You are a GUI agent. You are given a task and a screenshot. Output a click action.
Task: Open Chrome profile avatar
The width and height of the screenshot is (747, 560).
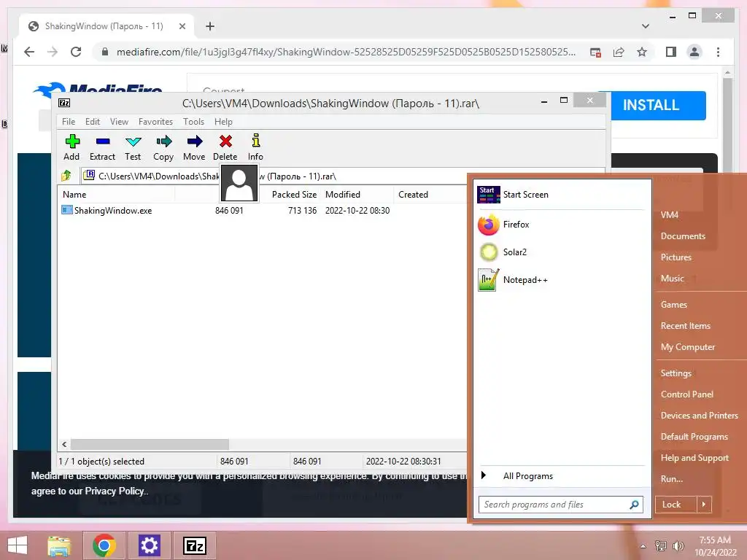tap(694, 52)
